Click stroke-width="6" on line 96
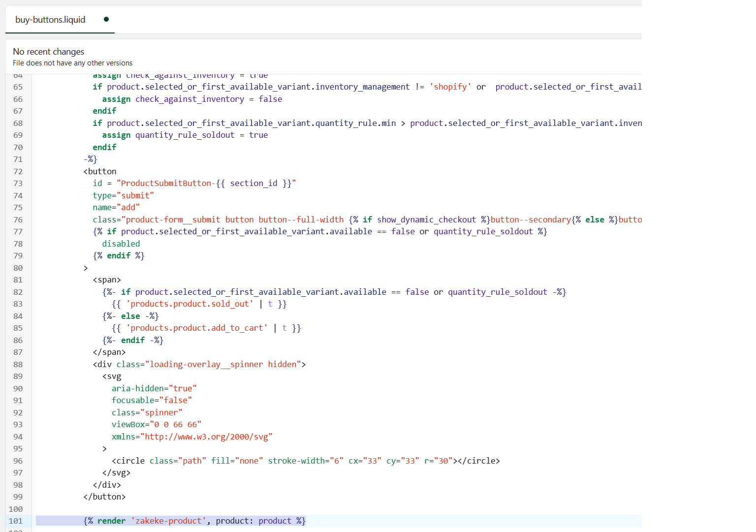Screen dimensions: 756x532 click(306, 461)
